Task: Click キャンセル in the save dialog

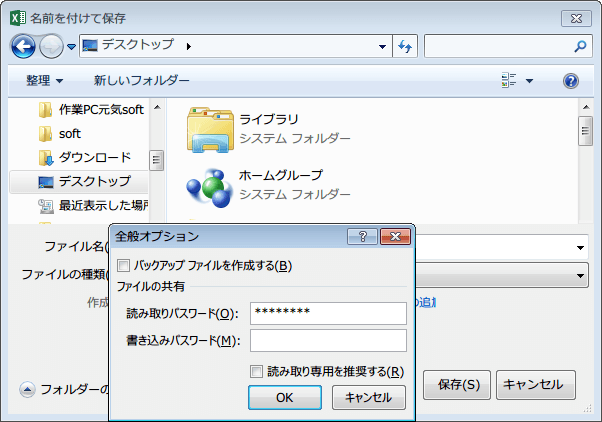Action: coord(536,385)
